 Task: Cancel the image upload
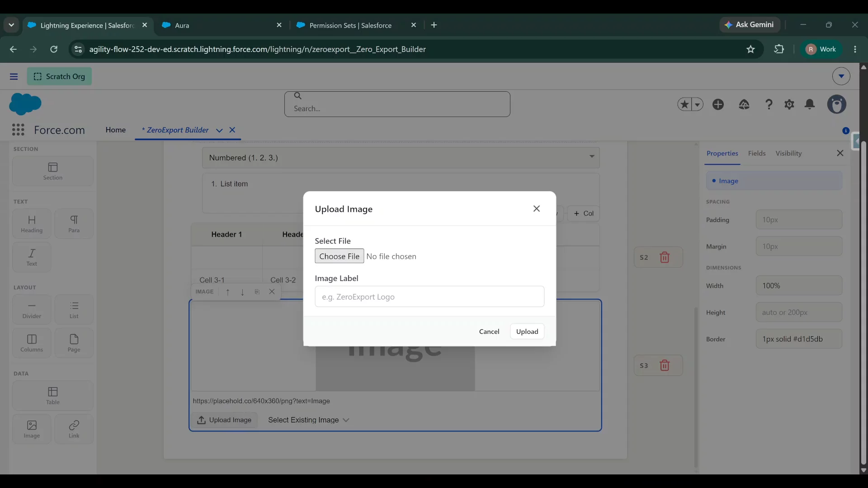click(489, 332)
